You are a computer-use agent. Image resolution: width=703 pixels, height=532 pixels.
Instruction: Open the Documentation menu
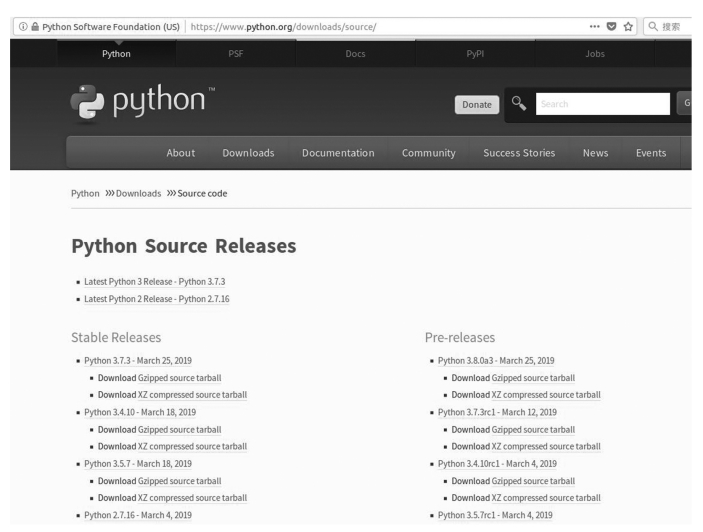[338, 153]
